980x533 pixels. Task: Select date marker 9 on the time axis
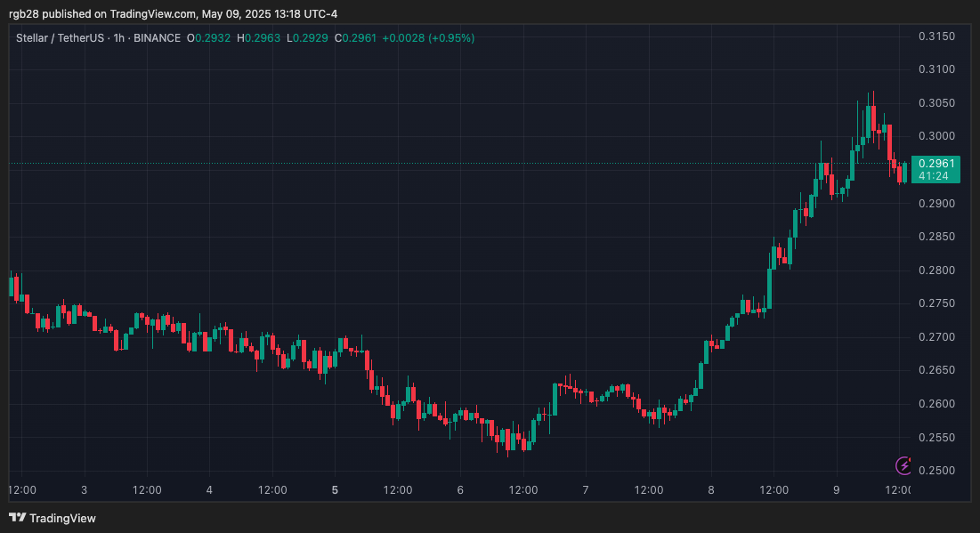pyautogui.click(x=836, y=490)
